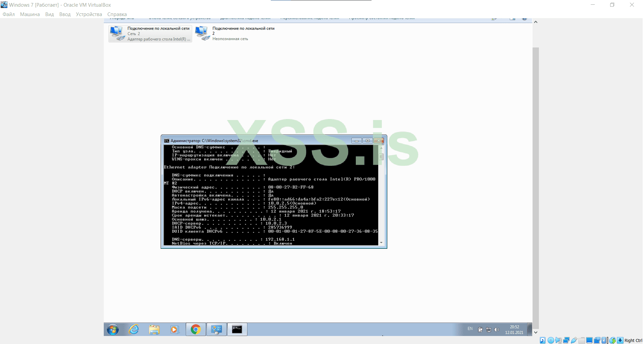Screen dimensions: 644x344
Task: Click the VirtualBox vertical scrollbar thumb
Action: click(x=536, y=188)
